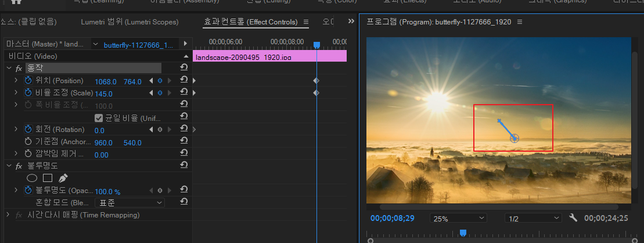Create a 4-point rectangle mask

point(48,178)
